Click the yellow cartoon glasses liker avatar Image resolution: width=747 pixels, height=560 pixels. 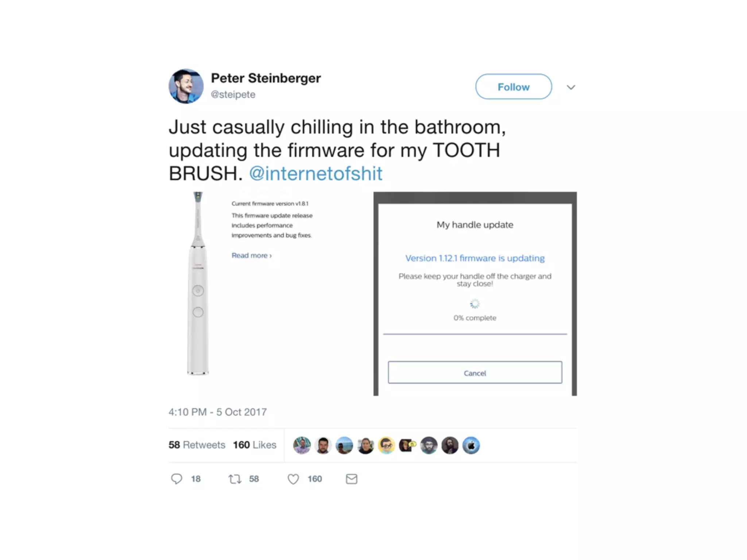387,445
